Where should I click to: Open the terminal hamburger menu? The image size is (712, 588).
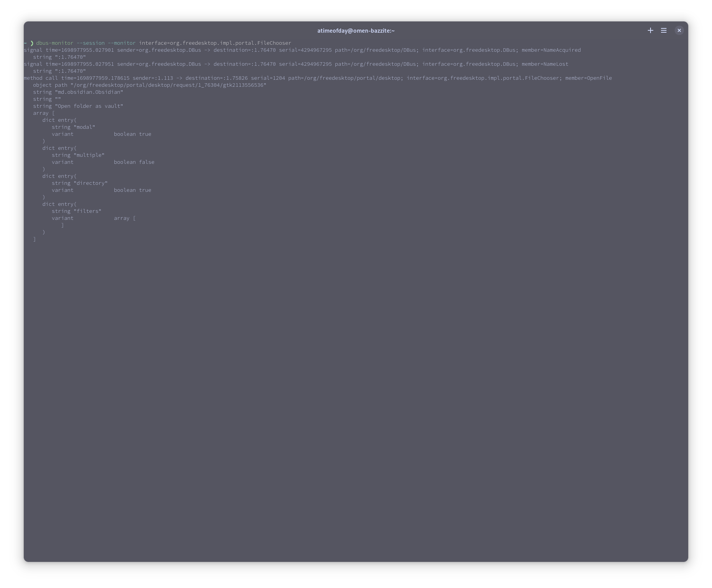(663, 30)
